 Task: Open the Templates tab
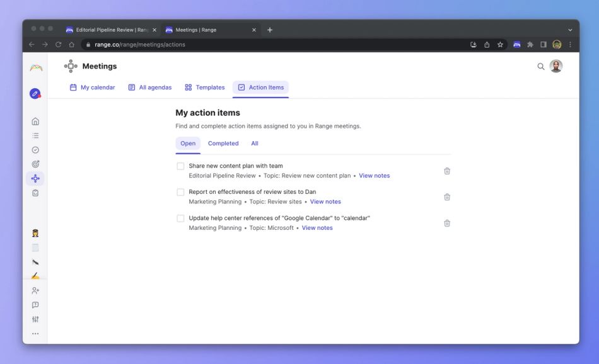[205, 88]
